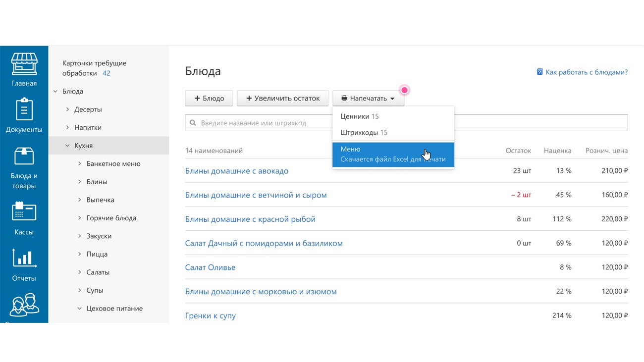Open the Отчеты chart icon
The width and height of the screenshot is (644, 362).
tap(24, 259)
